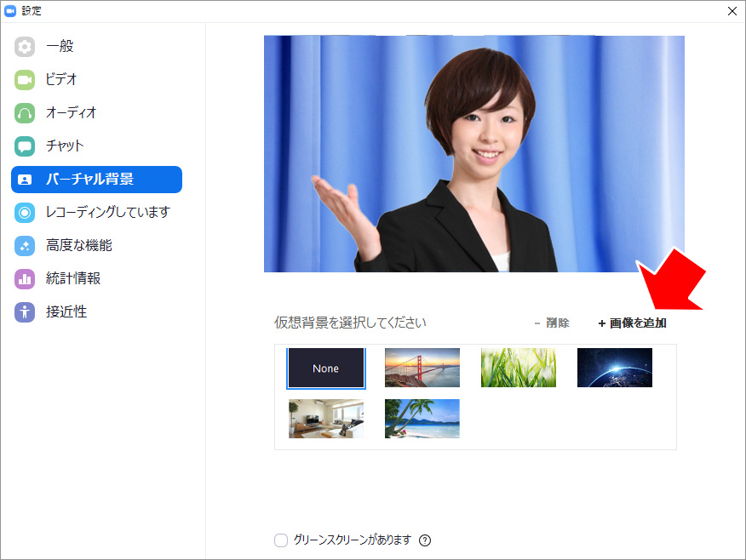
Task: Click the green Video camera icon
Action: (25, 80)
